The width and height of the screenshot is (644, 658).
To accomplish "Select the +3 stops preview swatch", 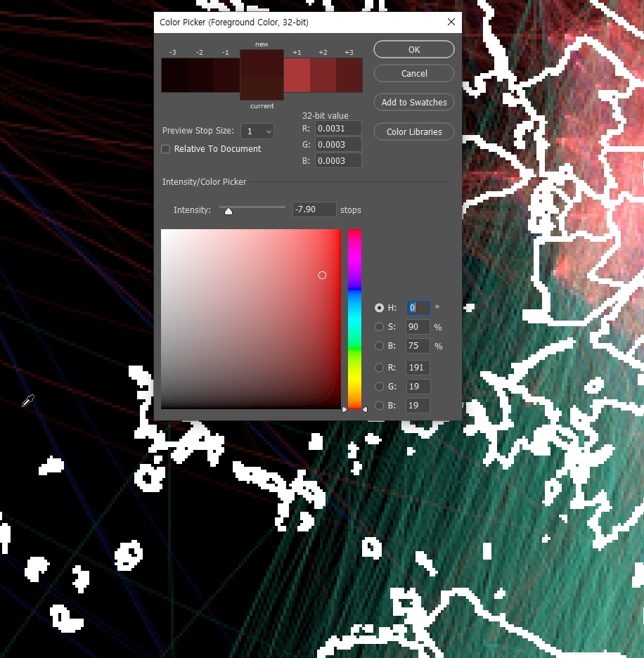I will click(x=349, y=75).
